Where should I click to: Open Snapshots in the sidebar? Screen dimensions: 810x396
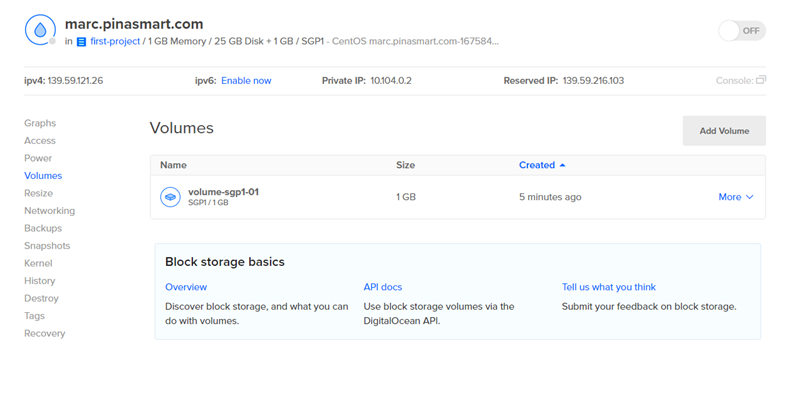coord(47,246)
